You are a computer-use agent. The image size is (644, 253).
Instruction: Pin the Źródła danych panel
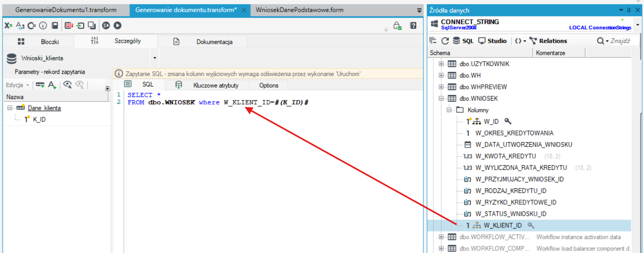tap(629, 10)
